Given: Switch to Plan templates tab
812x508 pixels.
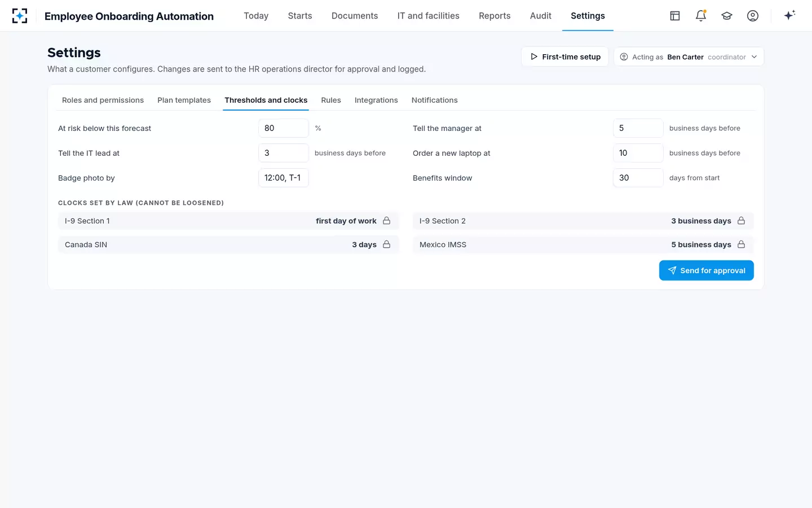Looking at the screenshot, I should pos(184,100).
